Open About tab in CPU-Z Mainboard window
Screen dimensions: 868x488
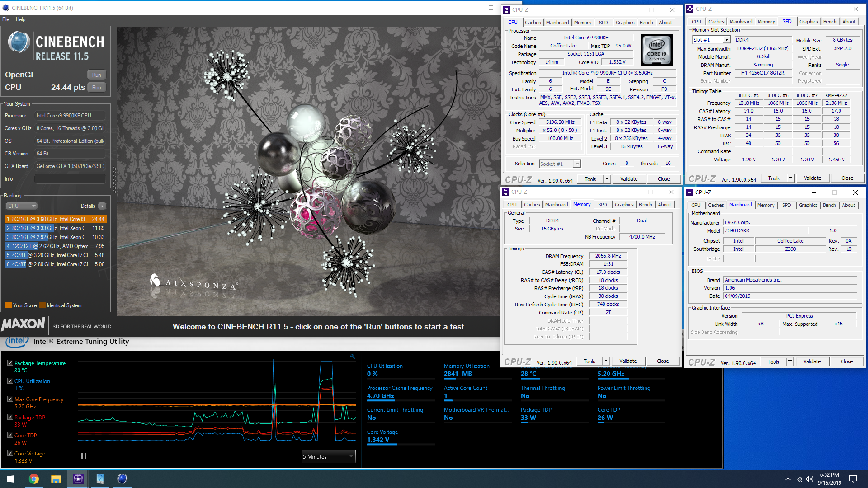click(849, 205)
